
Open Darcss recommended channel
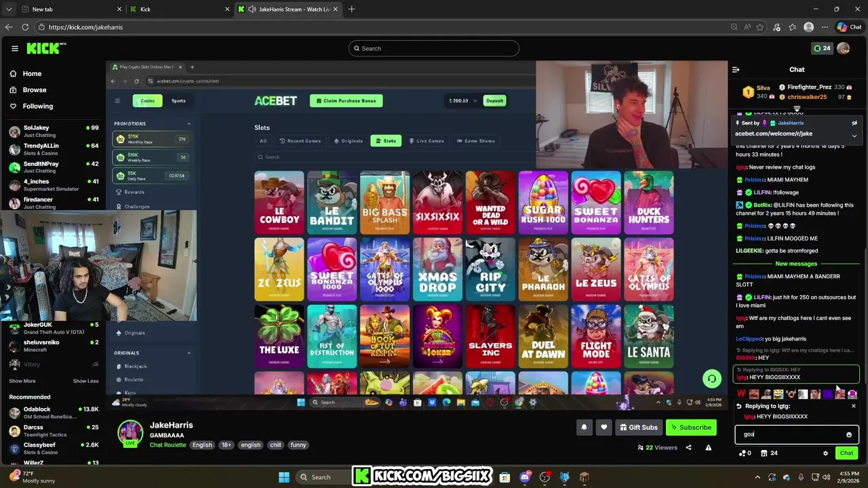(53, 431)
